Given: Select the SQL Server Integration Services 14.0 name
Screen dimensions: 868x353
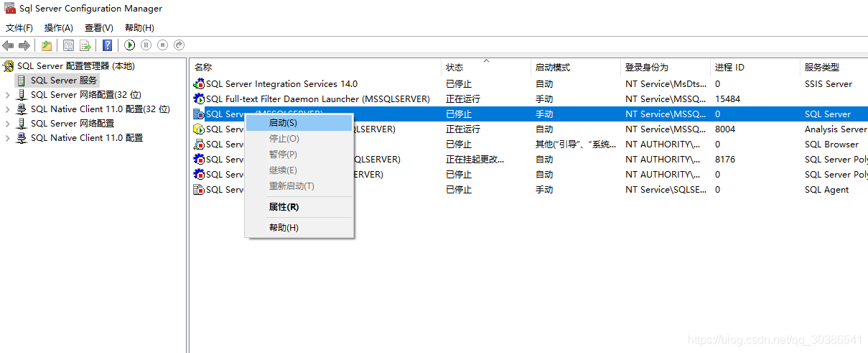Looking at the screenshot, I should (x=281, y=84).
